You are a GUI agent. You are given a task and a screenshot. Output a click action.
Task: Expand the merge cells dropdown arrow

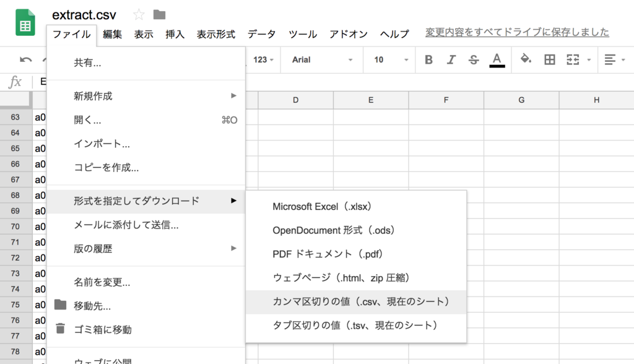click(589, 60)
